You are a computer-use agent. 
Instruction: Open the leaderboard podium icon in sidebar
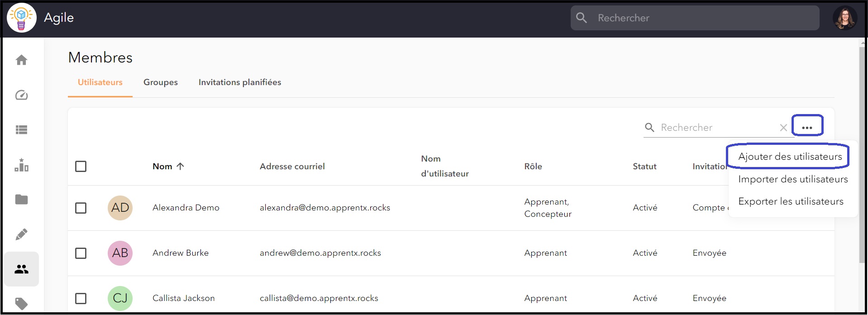point(21,165)
